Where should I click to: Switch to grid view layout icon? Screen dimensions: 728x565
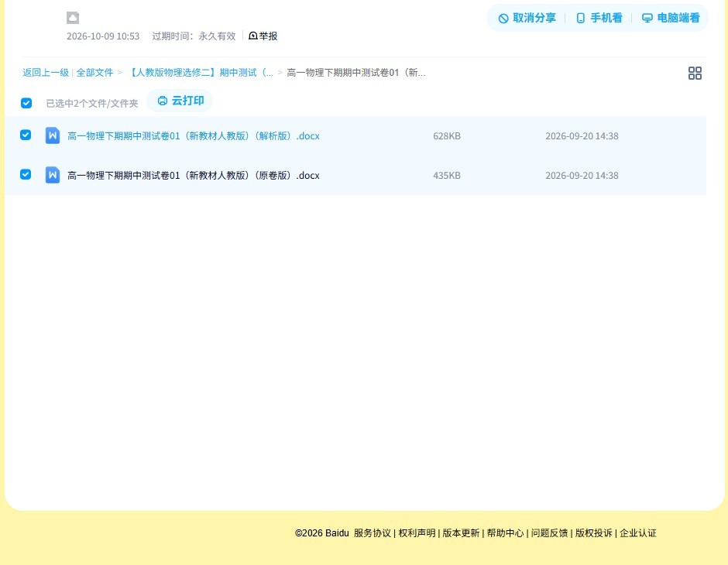(x=695, y=74)
